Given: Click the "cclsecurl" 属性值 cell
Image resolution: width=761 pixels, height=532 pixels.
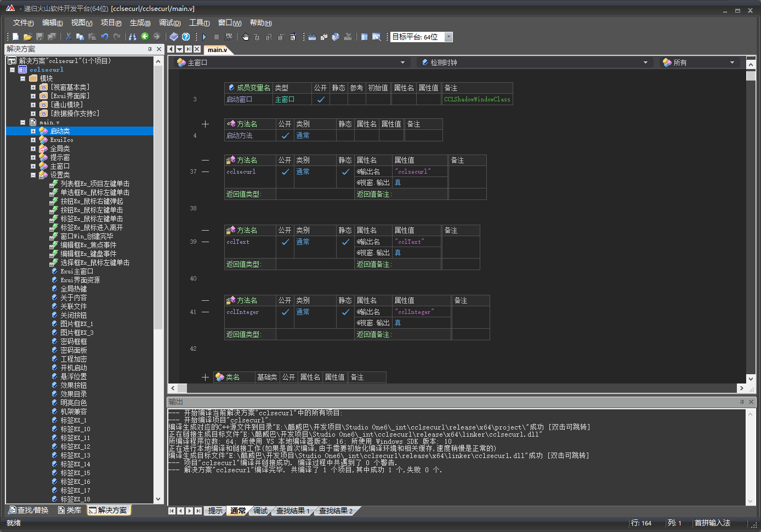Looking at the screenshot, I should pos(420,171).
